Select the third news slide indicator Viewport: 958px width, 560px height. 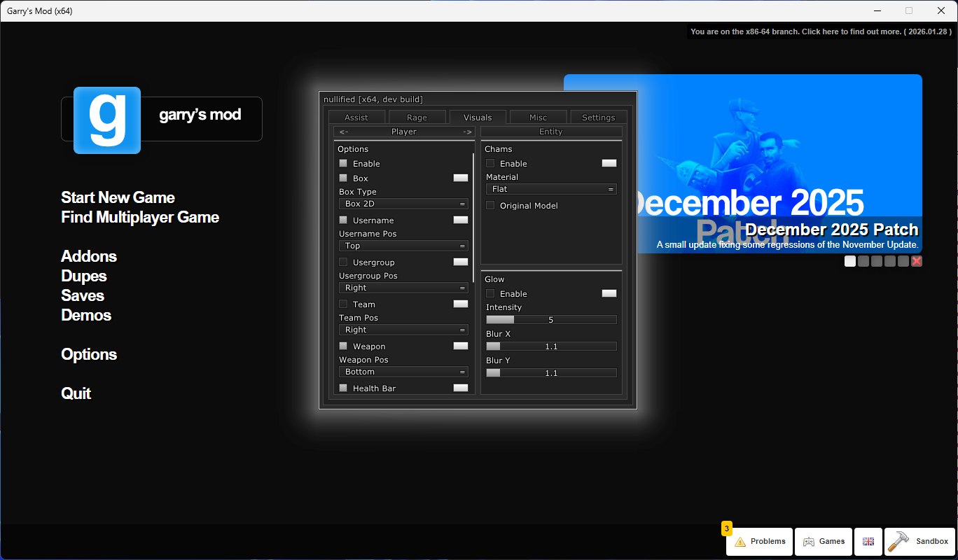pyautogui.click(x=877, y=261)
